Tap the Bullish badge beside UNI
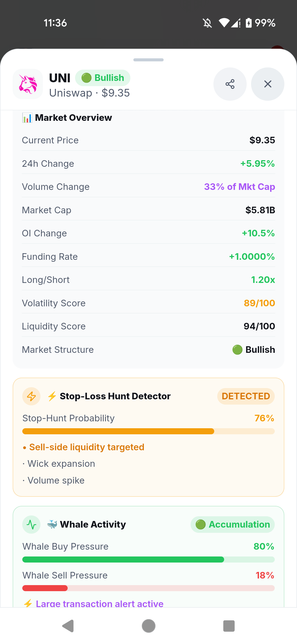Screen dimensions: 297x644 pos(103,78)
